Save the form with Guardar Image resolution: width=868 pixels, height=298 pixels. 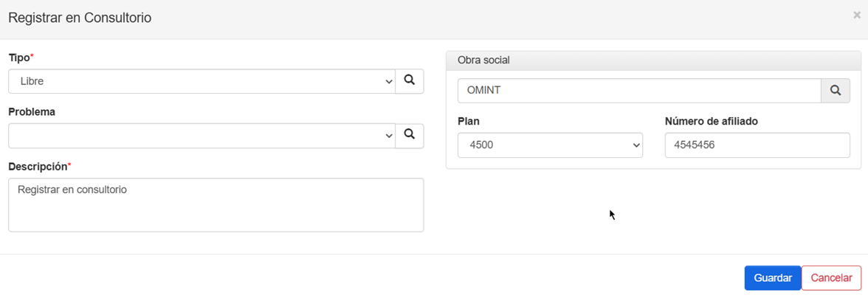(x=773, y=278)
